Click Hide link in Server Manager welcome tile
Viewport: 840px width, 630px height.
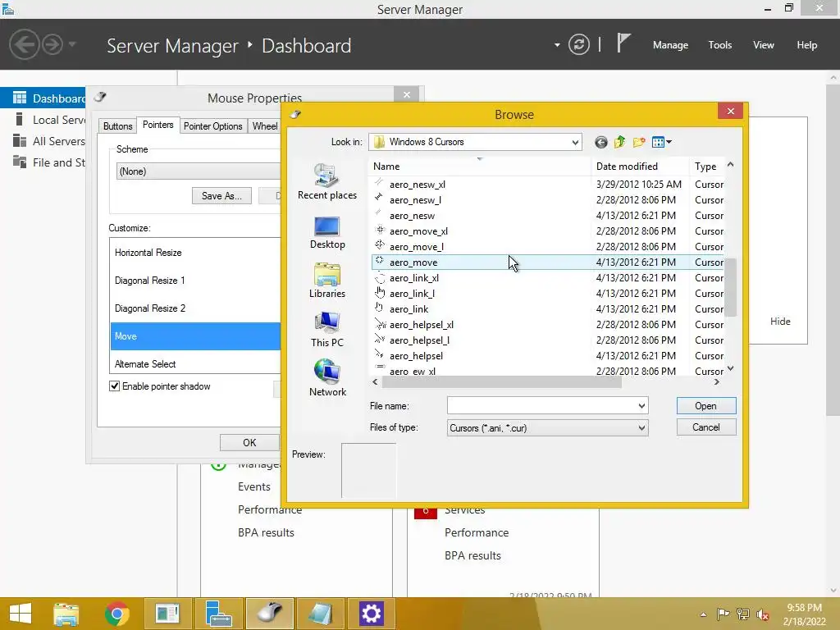tap(780, 322)
